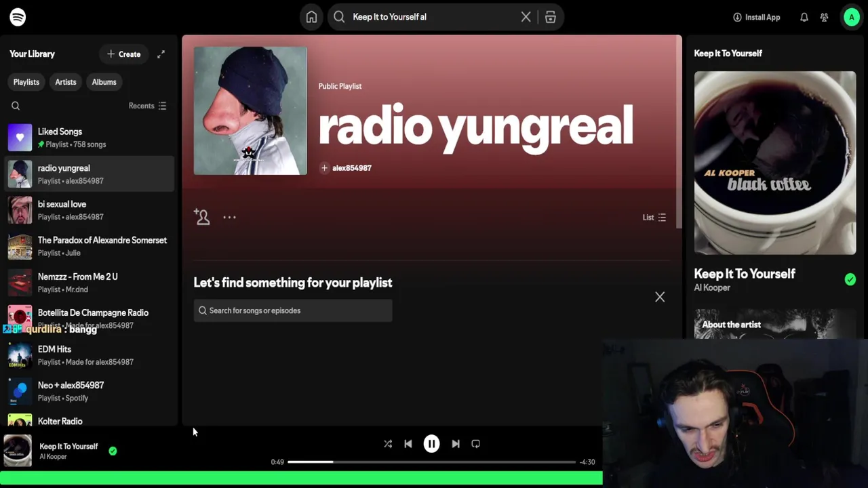Toggle shuffle playback
The image size is (868, 488).
(388, 444)
